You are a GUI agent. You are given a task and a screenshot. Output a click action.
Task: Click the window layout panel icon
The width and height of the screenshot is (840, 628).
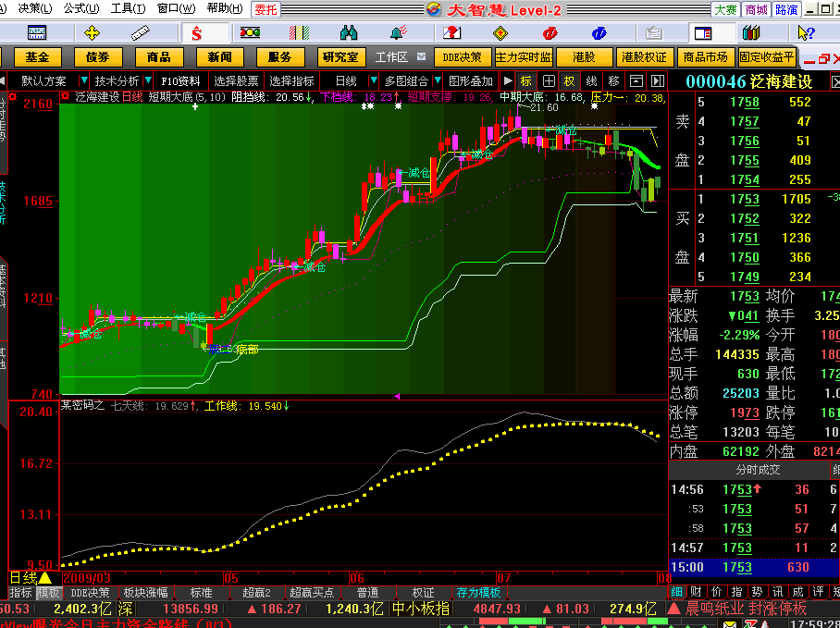point(703,33)
